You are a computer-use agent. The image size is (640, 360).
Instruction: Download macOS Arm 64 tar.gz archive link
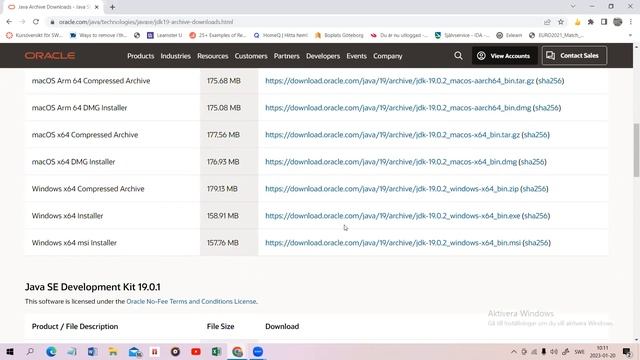pos(400,81)
